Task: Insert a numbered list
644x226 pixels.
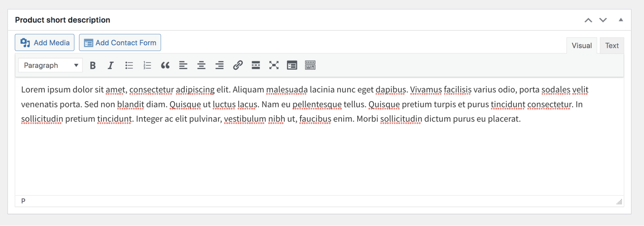Action: coord(147,66)
